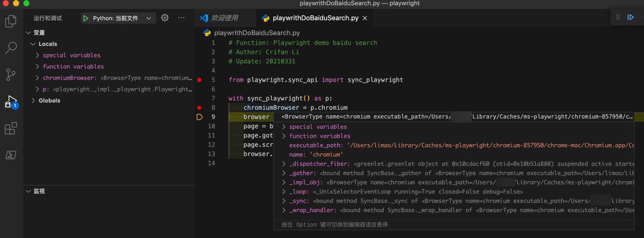Click the '# Function: Playwright demo' comment
The width and height of the screenshot is (644, 238).
click(x=303, y=43)
